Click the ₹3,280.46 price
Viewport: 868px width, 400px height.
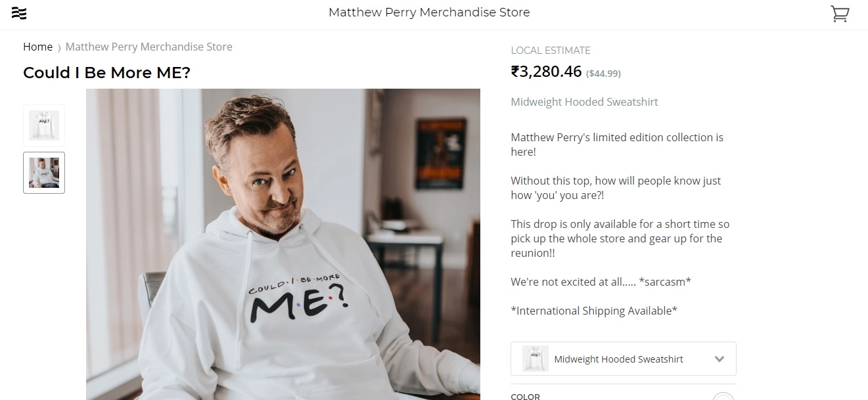(546, 71)
